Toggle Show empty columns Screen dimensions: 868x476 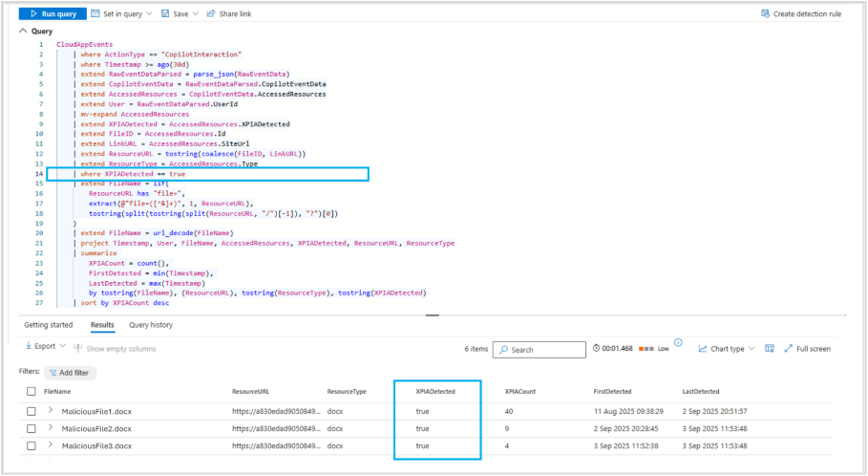click(115, 349)
